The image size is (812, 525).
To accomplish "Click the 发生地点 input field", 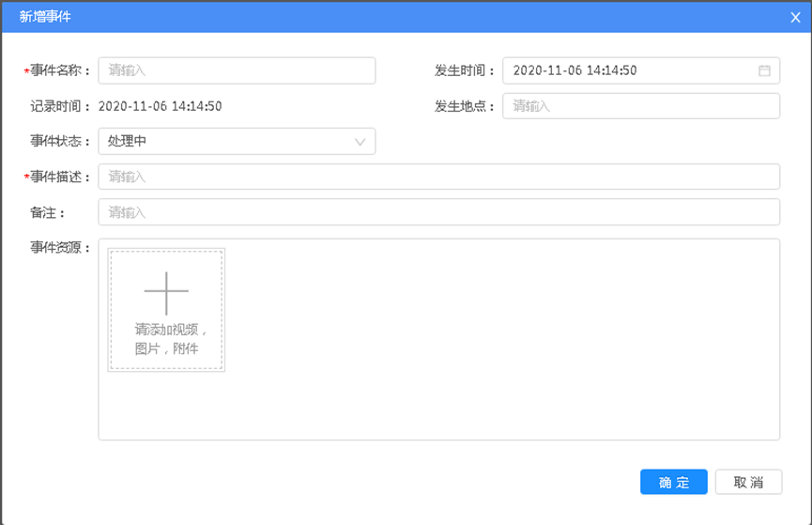I will tap(641, 106).
